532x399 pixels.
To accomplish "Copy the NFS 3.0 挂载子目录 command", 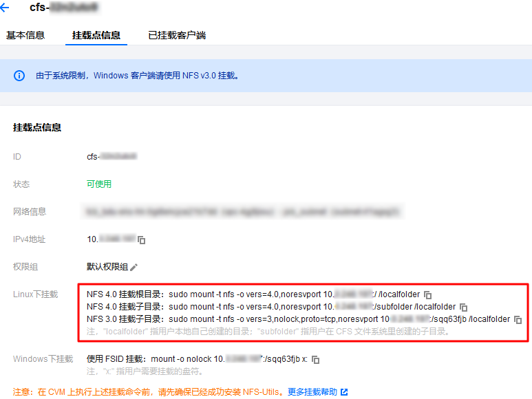I will [x=518, y=320].
